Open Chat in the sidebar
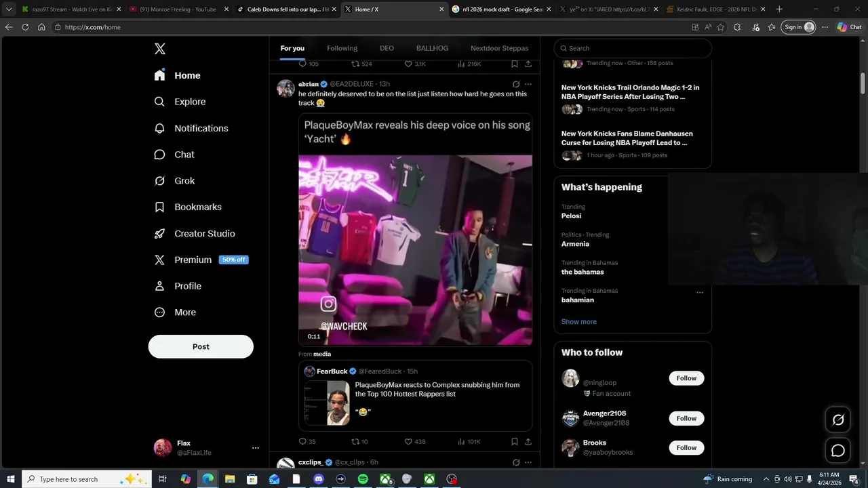This screenshot has height=488, width=868. (x=174, y=155)
